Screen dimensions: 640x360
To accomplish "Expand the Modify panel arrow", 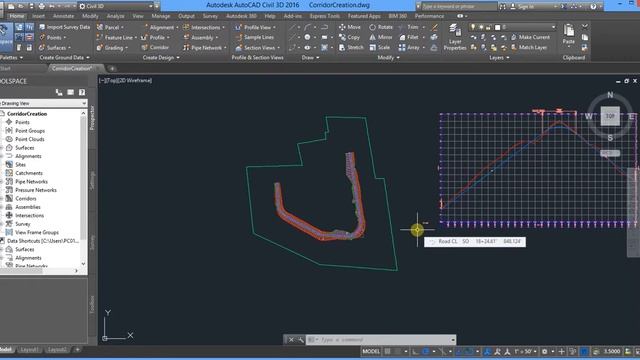I will pos(398,58).
